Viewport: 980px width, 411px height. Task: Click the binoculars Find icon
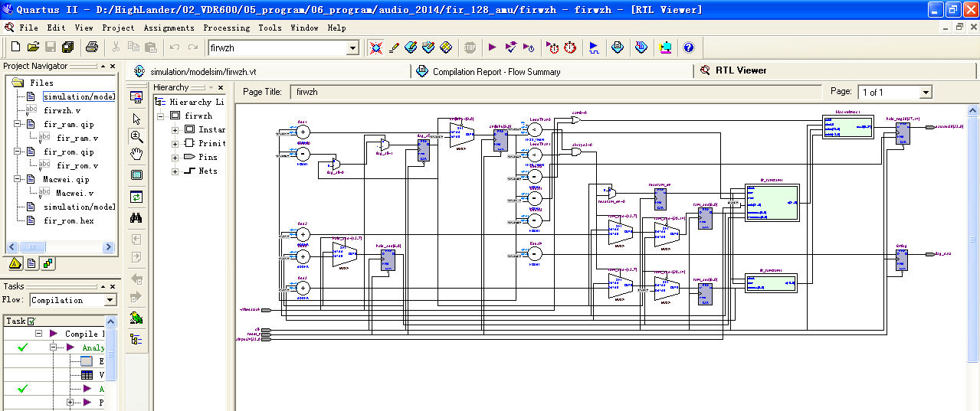(x=136, y=218)
